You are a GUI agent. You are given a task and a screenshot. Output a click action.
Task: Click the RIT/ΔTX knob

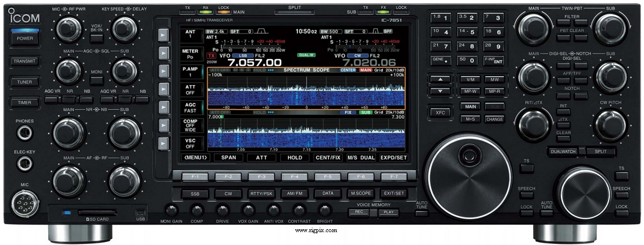[x=534, y=125]
